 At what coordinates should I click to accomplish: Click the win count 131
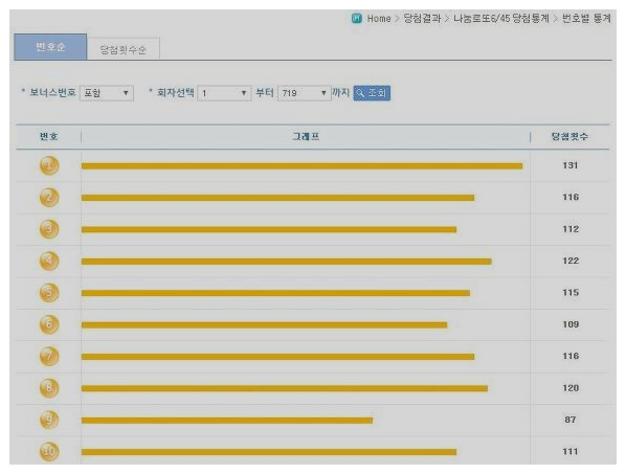coord(571,165)
